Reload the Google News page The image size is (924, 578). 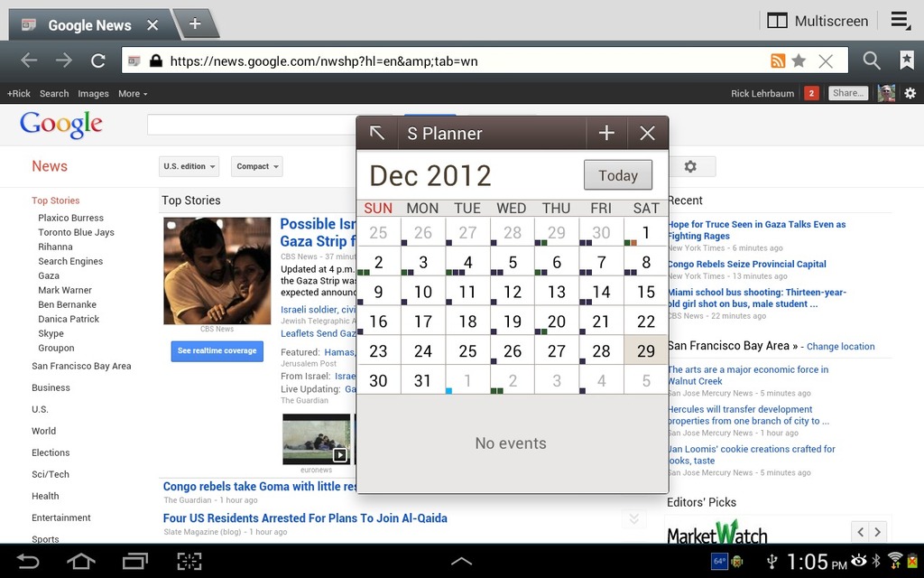click(97, 61)
